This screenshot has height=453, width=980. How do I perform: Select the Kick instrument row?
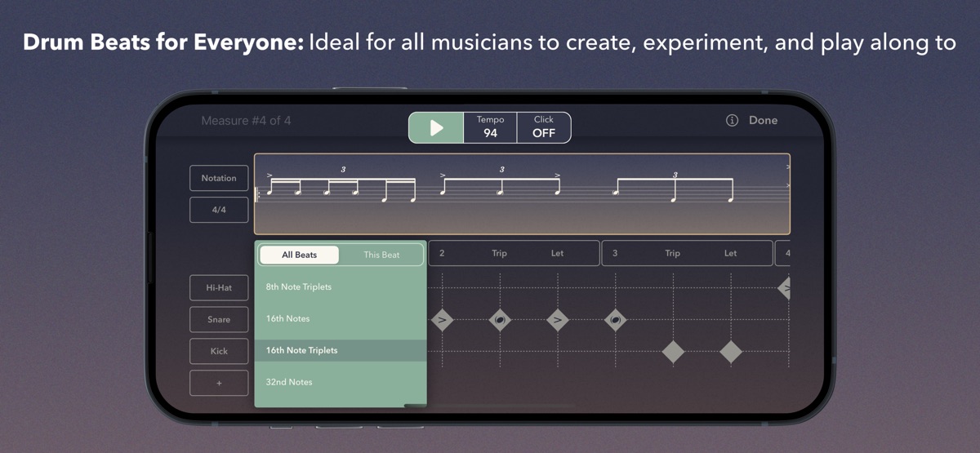click(219, 351)
